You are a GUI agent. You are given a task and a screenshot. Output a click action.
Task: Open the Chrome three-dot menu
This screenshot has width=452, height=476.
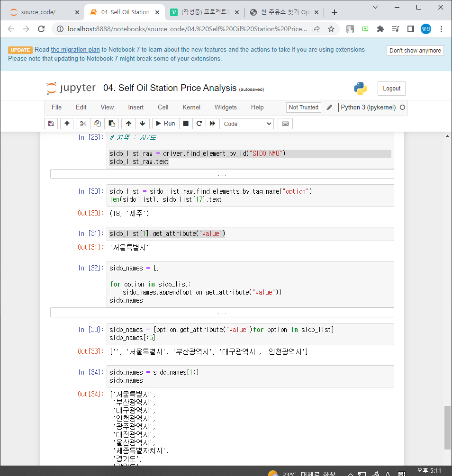click(442, 29)
